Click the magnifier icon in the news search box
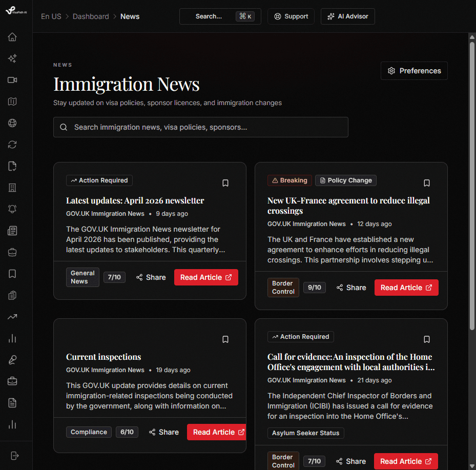476x470 pixels. point(64,127)
